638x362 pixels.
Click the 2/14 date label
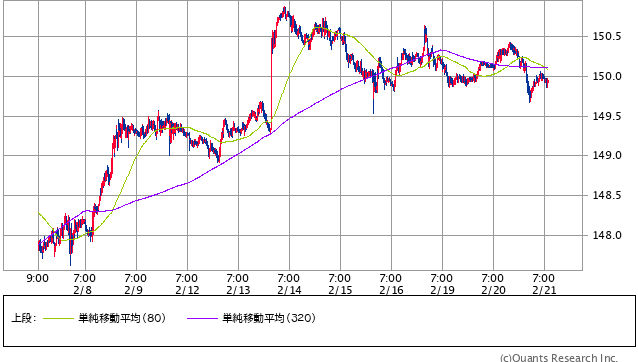pyautogui.click(x=289, y=290)
